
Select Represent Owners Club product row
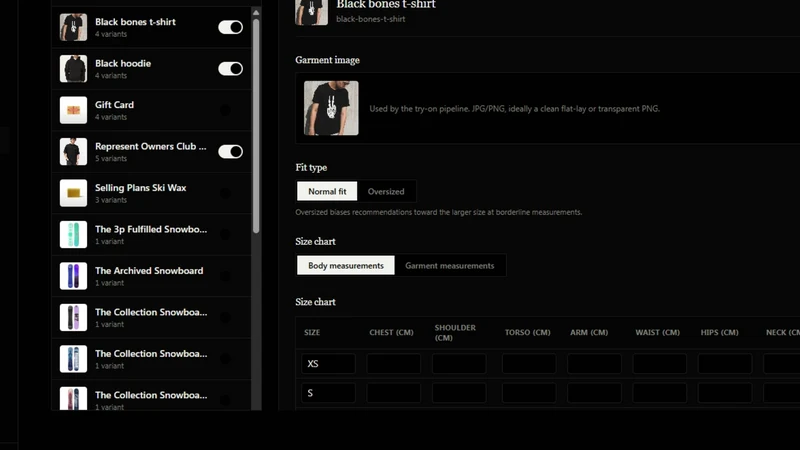(152, 152)
